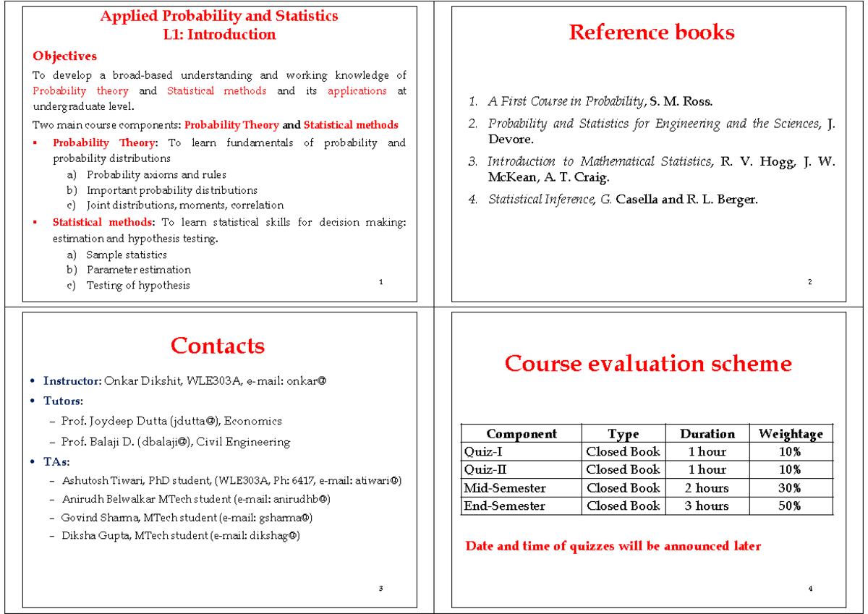Viewport: 868px width, 614px height.
Task: Select 'Ashutosh Tiwari, PhD student' line
Action: pos(231,480)
